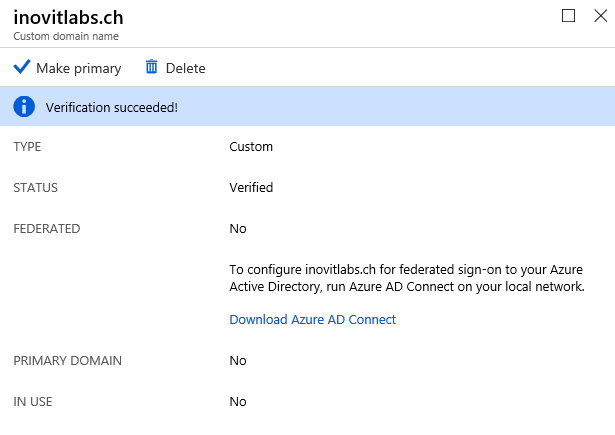Click the Delete trash can icon
Image resolution: width=615 pixels, height=435 pixels.
click(152, 67)
